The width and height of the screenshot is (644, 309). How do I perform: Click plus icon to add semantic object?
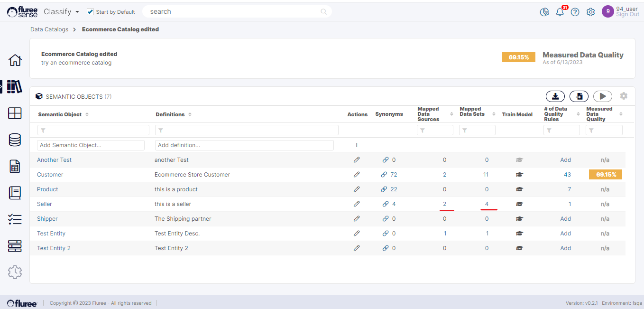(x=357, y=145)
